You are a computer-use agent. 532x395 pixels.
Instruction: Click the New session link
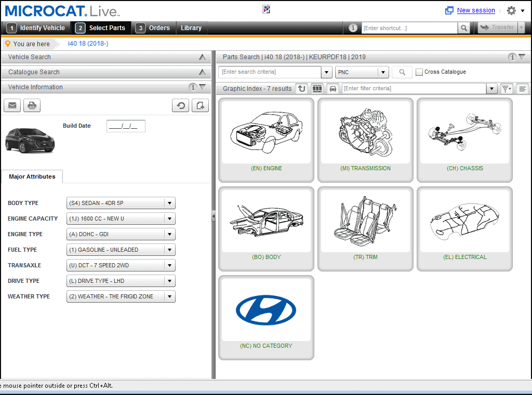point(475,10)
